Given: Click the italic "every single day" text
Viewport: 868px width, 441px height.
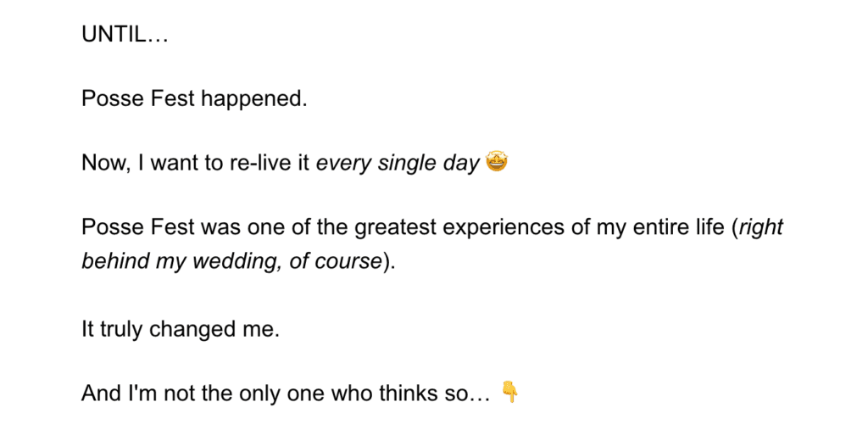Looking at the screenshot, I should [398, 163].
